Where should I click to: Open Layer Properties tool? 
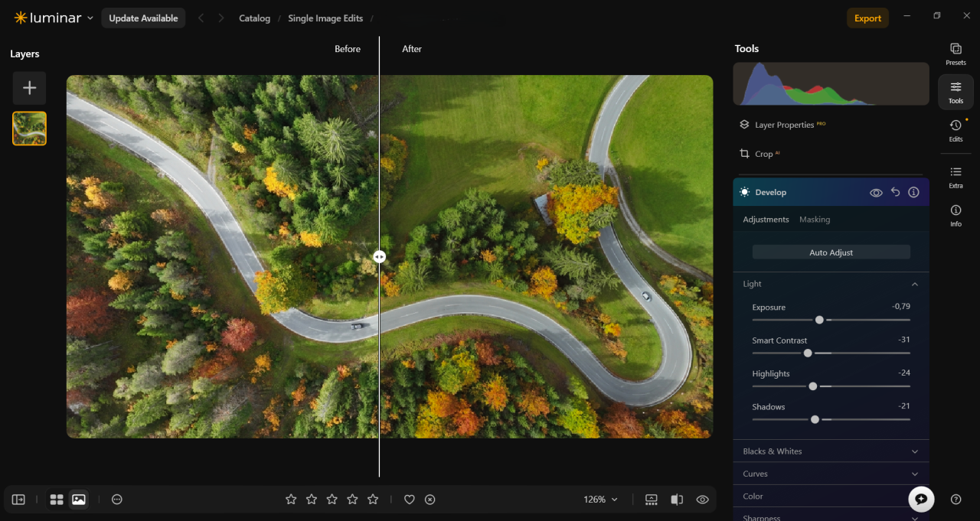(x=782, y=125)
